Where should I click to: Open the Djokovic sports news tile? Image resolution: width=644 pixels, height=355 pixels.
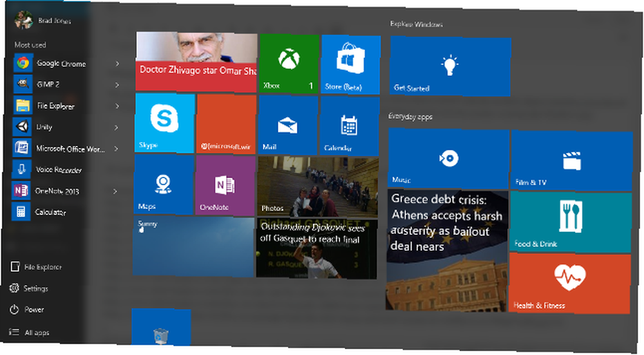(316, 248)
